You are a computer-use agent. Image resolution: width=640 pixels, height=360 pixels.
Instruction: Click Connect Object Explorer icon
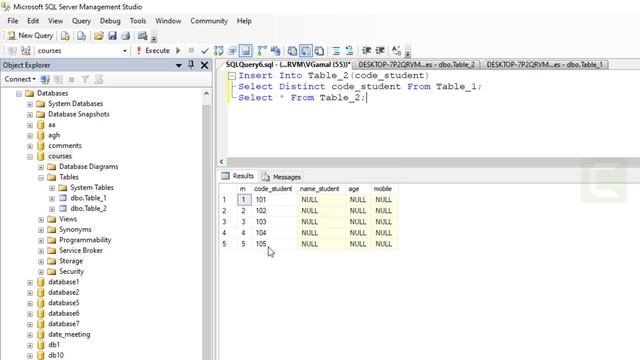click(x=45, y=79)
